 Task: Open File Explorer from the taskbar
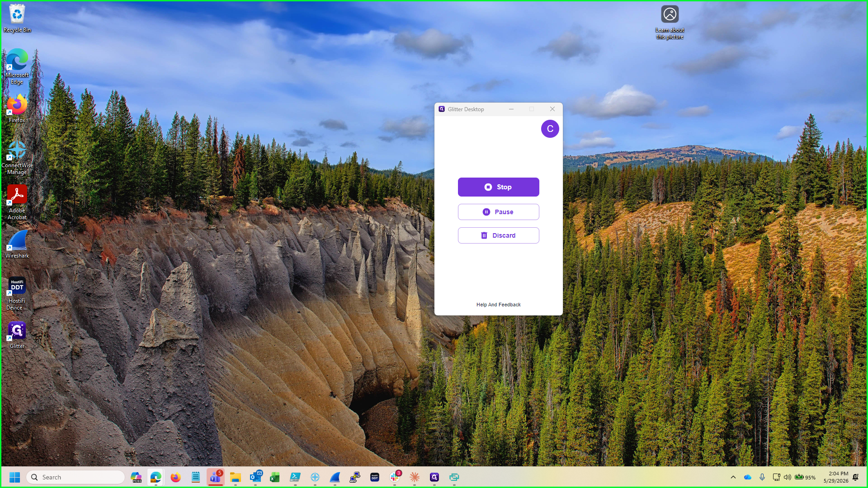(x=236, y=477)
